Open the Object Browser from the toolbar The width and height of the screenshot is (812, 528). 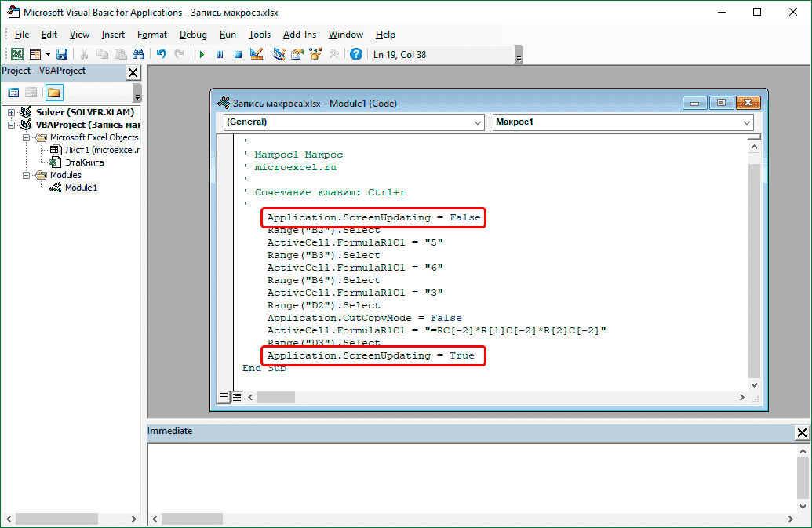click(316, 54)
